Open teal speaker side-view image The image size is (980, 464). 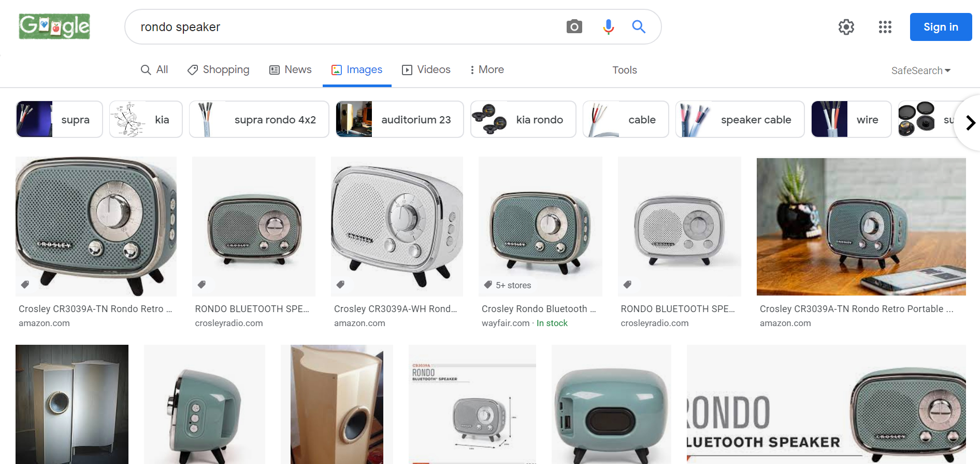[205, 404]
